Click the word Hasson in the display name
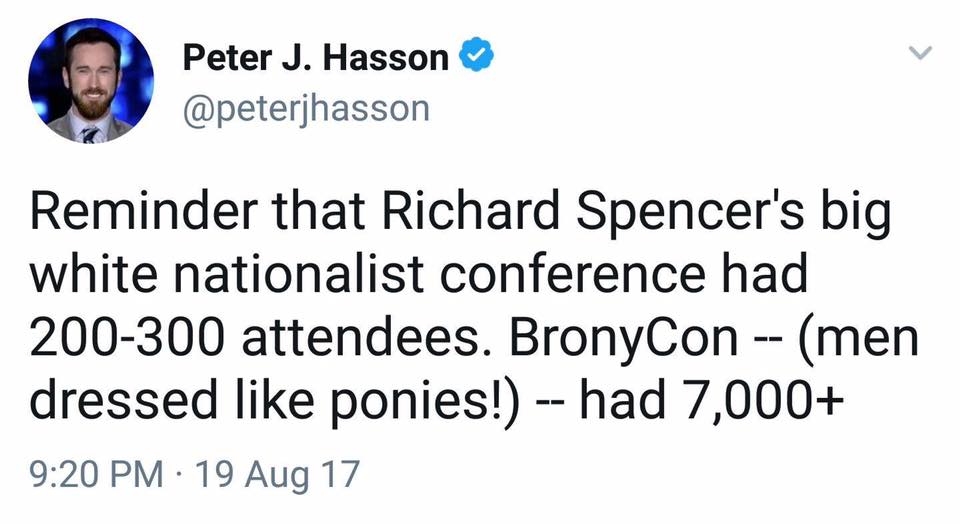The image size is (960, 524). coord(386,58)
